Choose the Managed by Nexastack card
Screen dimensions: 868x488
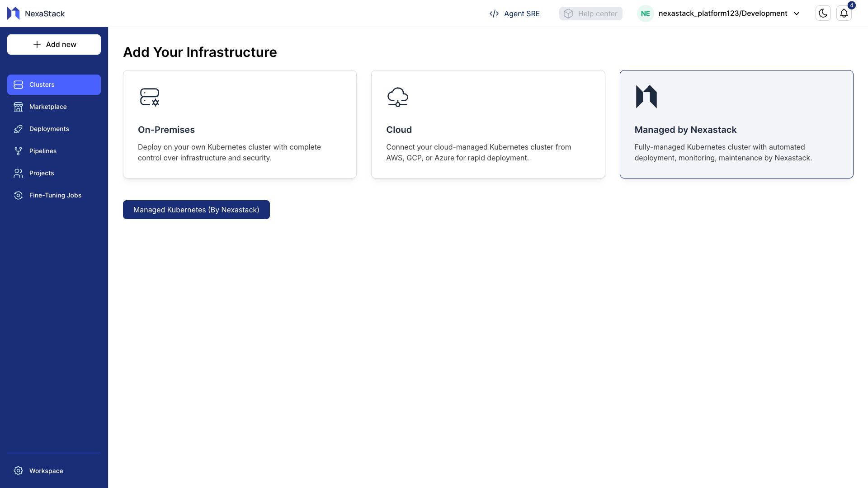[736, 124]
